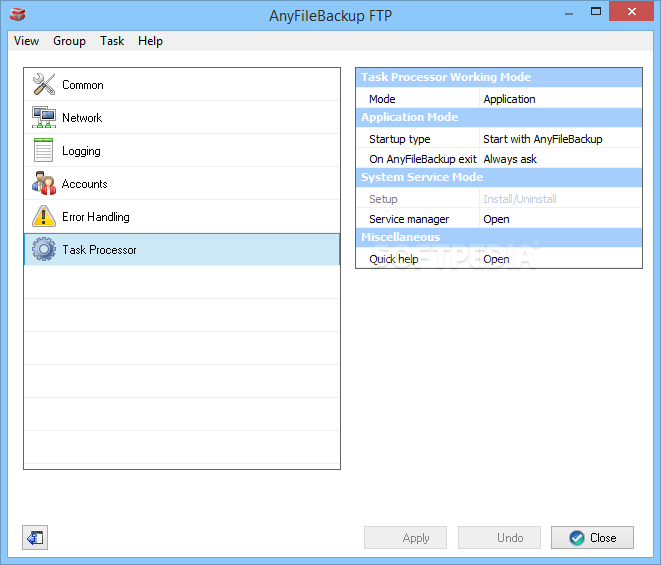Click the 'Mode' property name
This screenshot has width=661, height=565.
[x=382, y=99]
